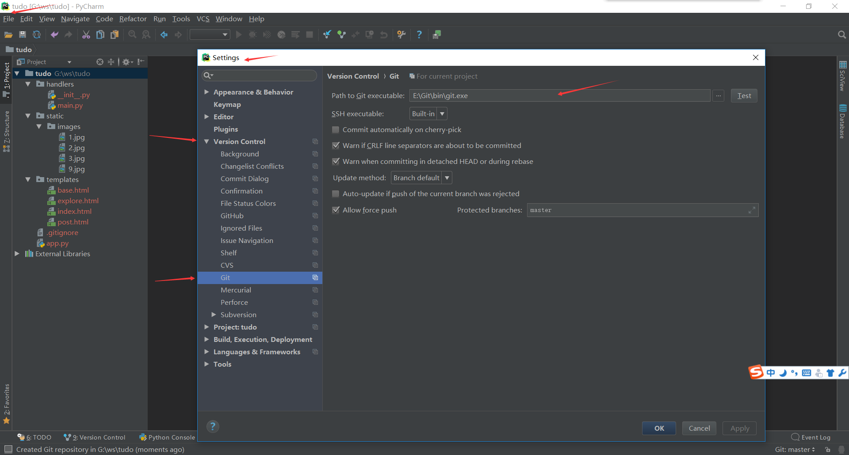
Task: Click the Help question mark toolbar icon
Action: [419, 35]
